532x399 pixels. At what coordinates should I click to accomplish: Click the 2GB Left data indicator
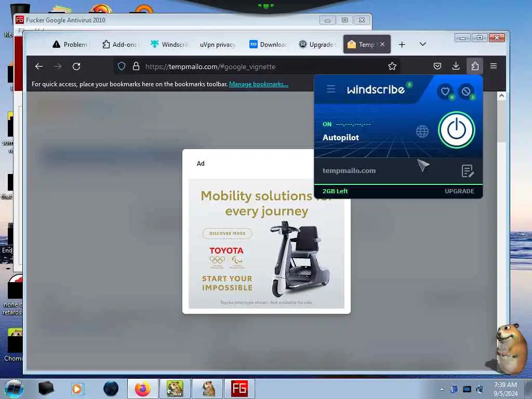coord(335,191)
